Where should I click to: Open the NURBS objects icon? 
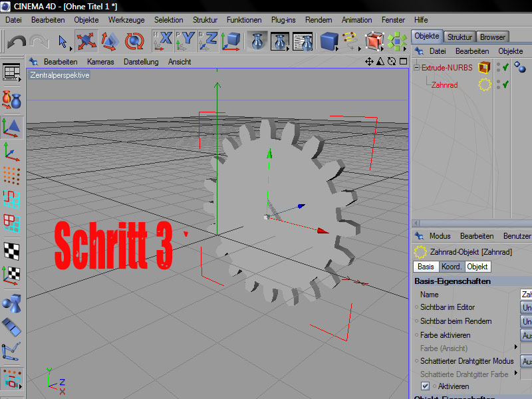pos(374,41)
